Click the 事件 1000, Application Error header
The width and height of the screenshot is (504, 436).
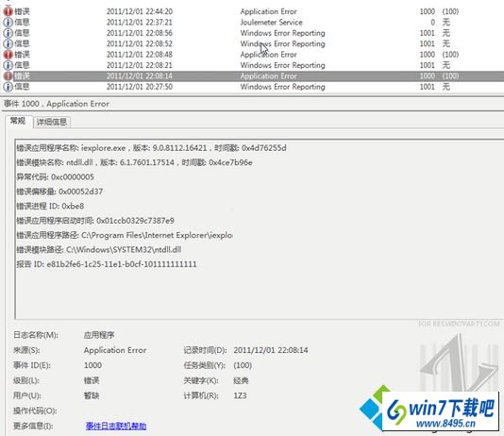click(x=57, y=104)
